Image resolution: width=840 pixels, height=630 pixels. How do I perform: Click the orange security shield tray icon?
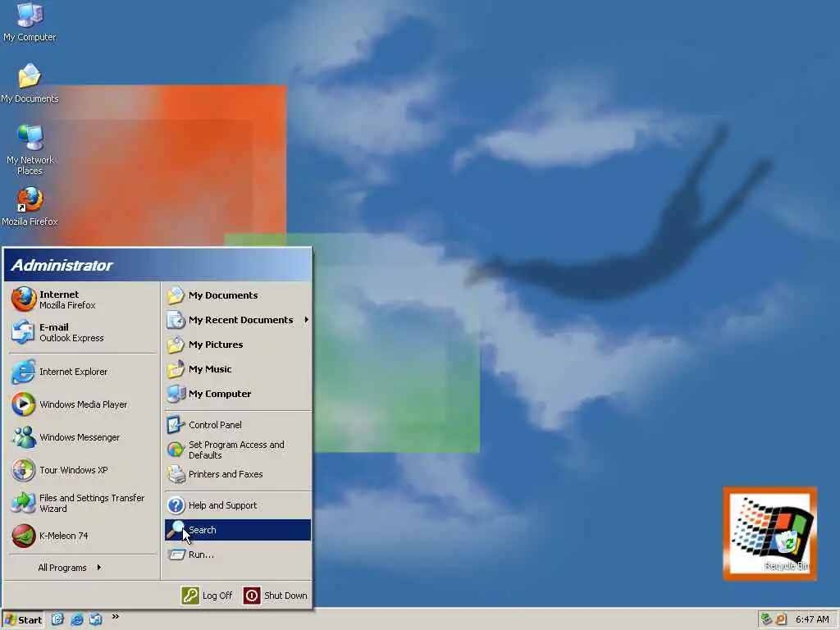(781, 619)
